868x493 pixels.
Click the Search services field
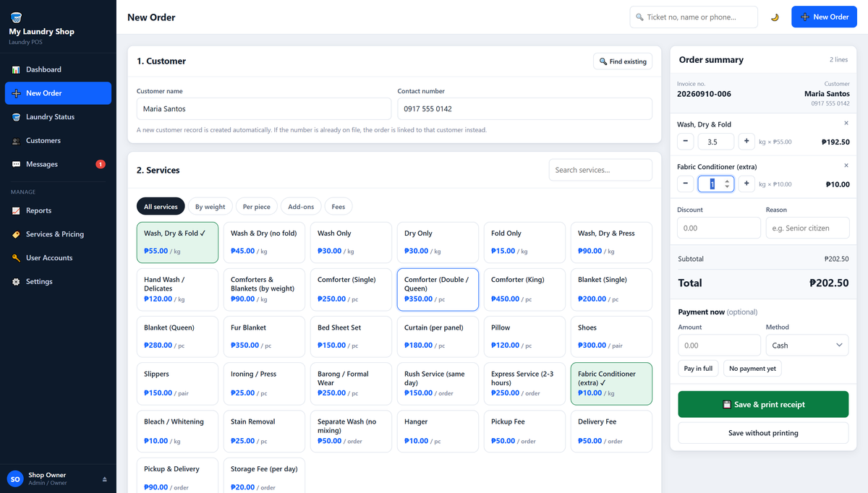pyautogui.click(x=600, y=170)
